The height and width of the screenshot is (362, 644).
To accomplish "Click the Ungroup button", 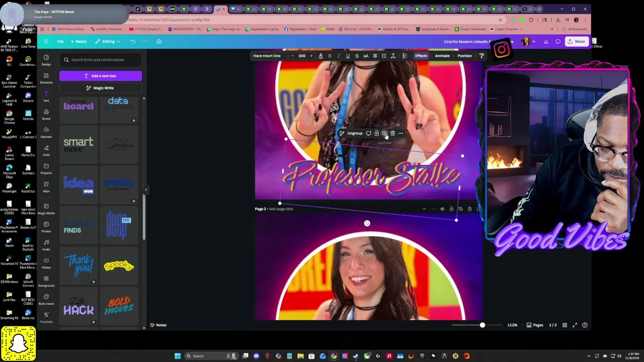I will (355, 133).
